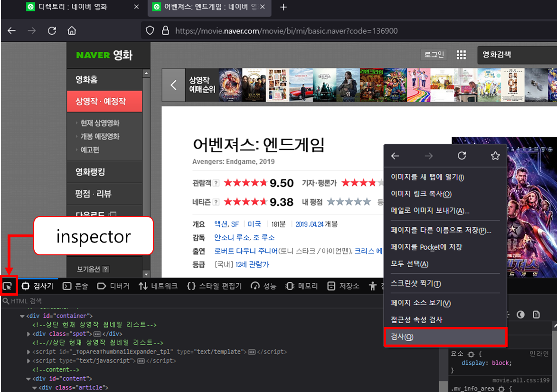The image size is (557, 392).
Task: Reload the page with the toolbar refresh icon
Action: click(52, 31)
